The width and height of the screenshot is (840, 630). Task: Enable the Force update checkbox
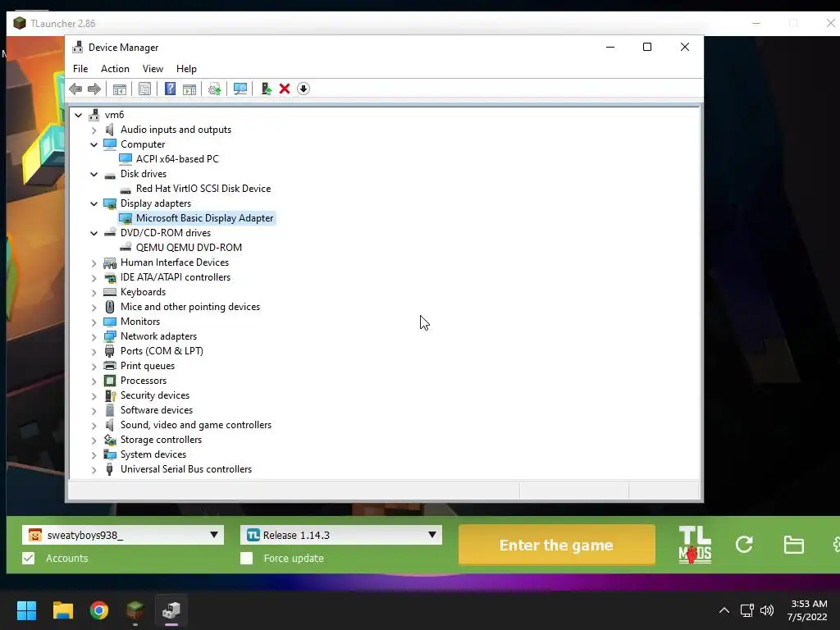pyautogui.click(x=246, y=558)
